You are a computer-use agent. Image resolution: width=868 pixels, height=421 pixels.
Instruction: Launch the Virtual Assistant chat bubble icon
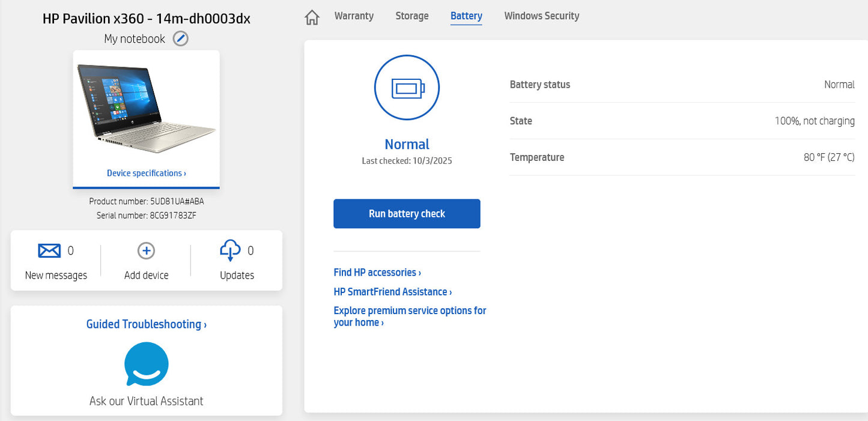click(x=147, y=365)
